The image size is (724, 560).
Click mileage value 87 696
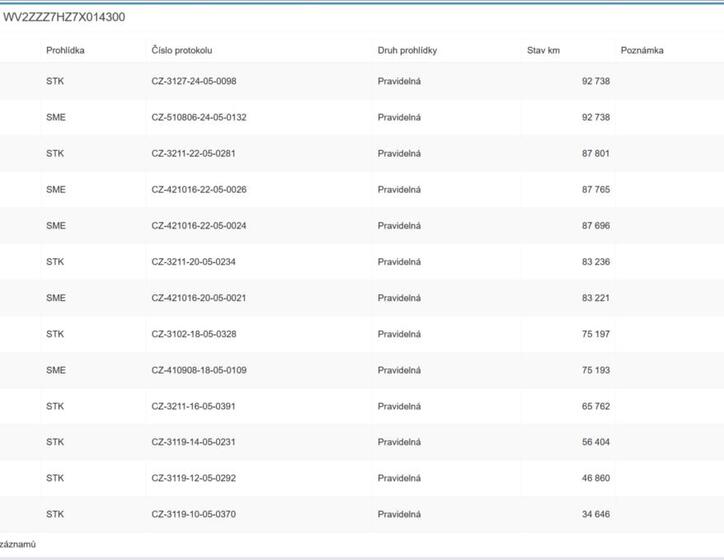tap(596, 226)
